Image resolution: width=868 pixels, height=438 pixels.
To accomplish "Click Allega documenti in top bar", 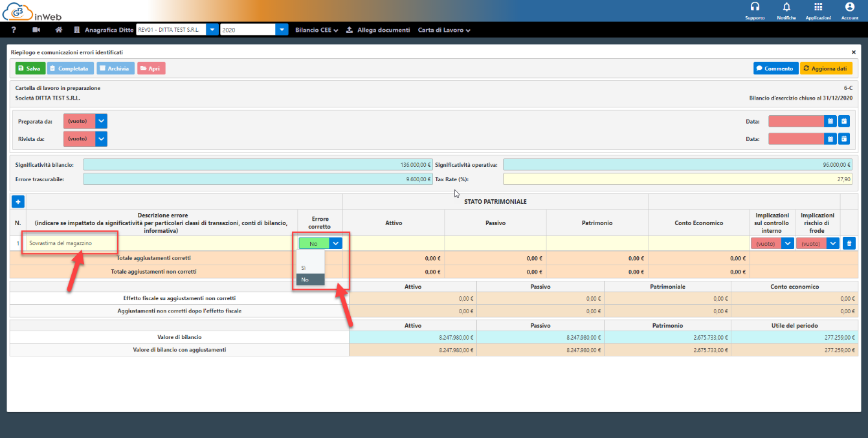I will (x=378, y=30).
